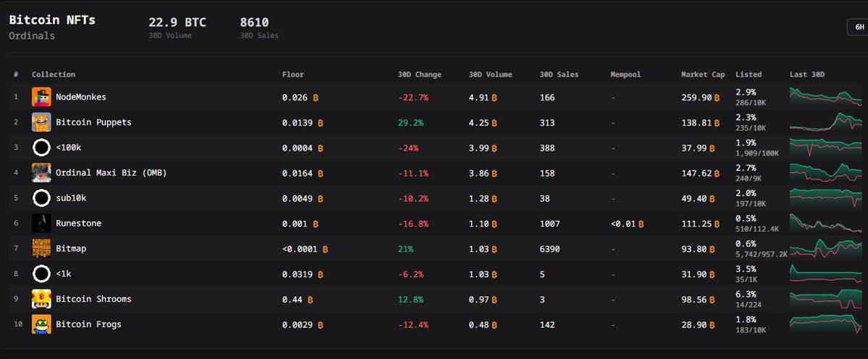868x359 pixels.
Task: Open the Bitcoin Frogs collection link
Action: coord(88,324)
